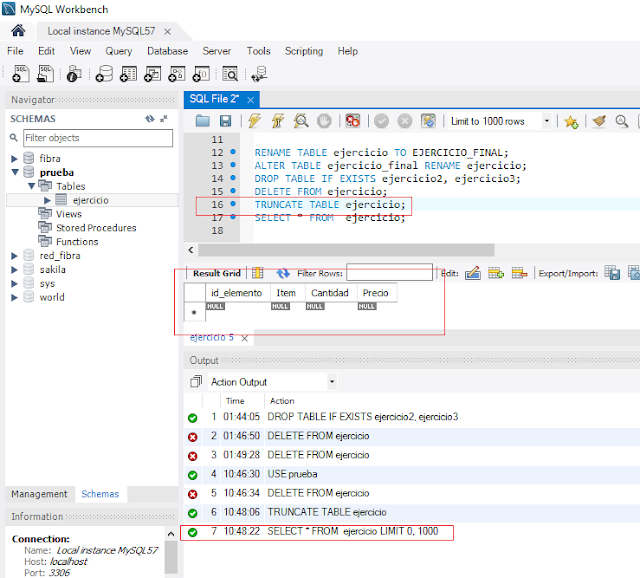Stop query execution hand icon

[324, 121]
